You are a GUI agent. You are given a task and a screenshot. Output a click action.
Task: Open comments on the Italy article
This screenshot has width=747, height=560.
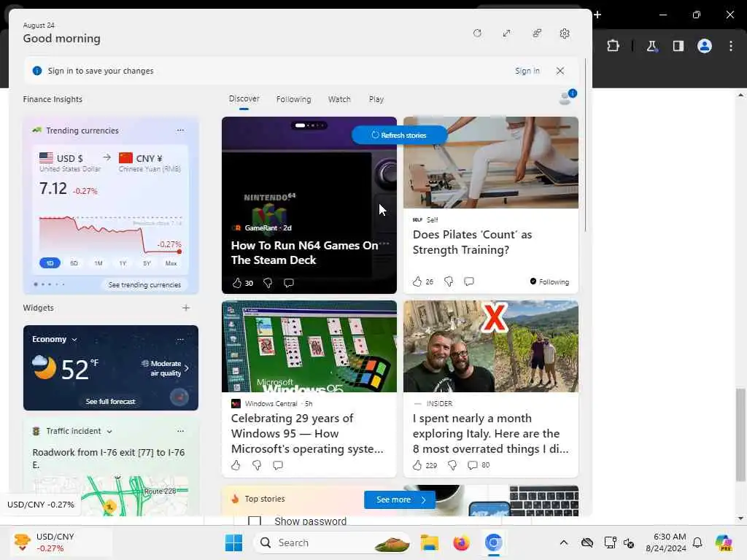coord(473,465)
